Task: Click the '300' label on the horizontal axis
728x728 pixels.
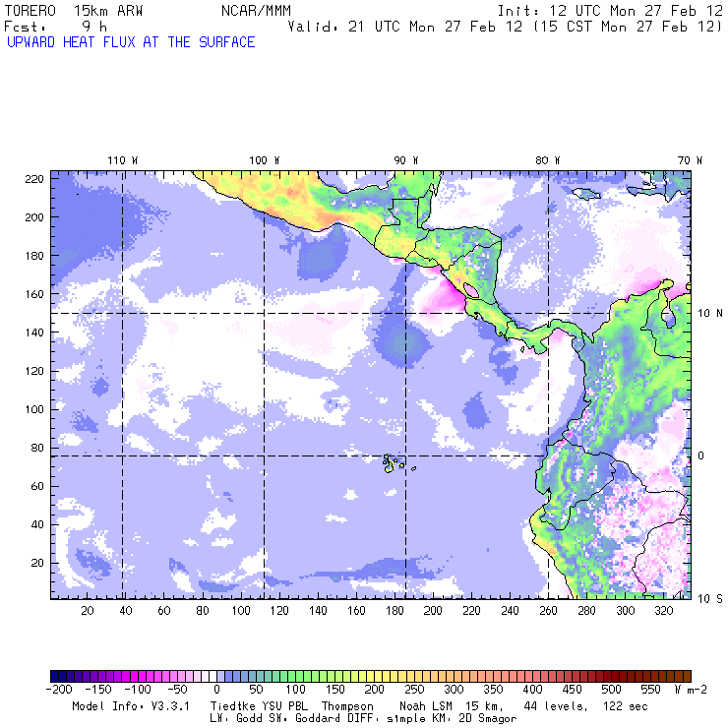Action: tap(626, 611)
